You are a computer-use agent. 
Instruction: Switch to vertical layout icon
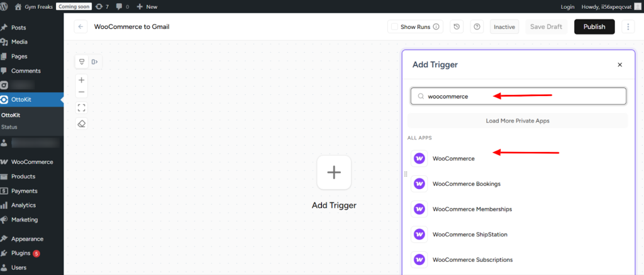82,62
